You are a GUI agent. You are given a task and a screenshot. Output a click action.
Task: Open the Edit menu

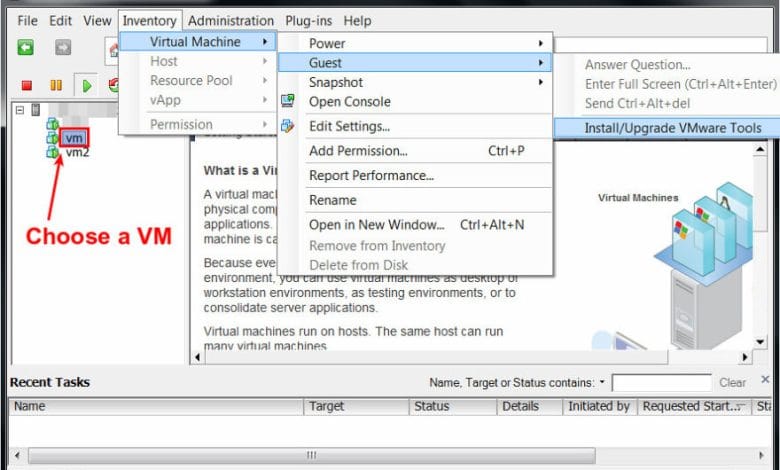[60, 21]
